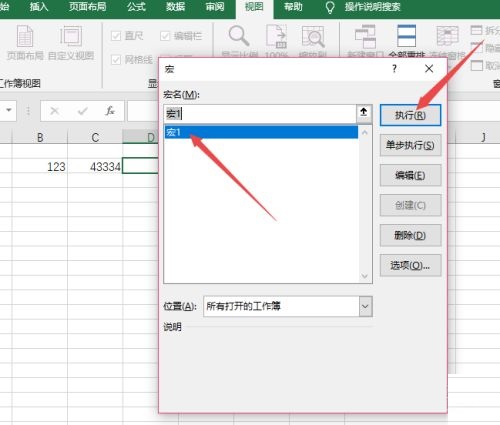
Task: Click the collapse dialog arrow beside macro name
Action: pyautogui.click(x=364, y=114)
